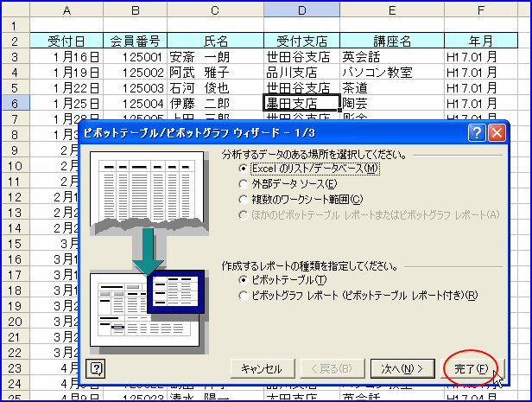The image size is (532, 402).
Task: Click cell containing 1月16日
Action: tap(66, 57)
